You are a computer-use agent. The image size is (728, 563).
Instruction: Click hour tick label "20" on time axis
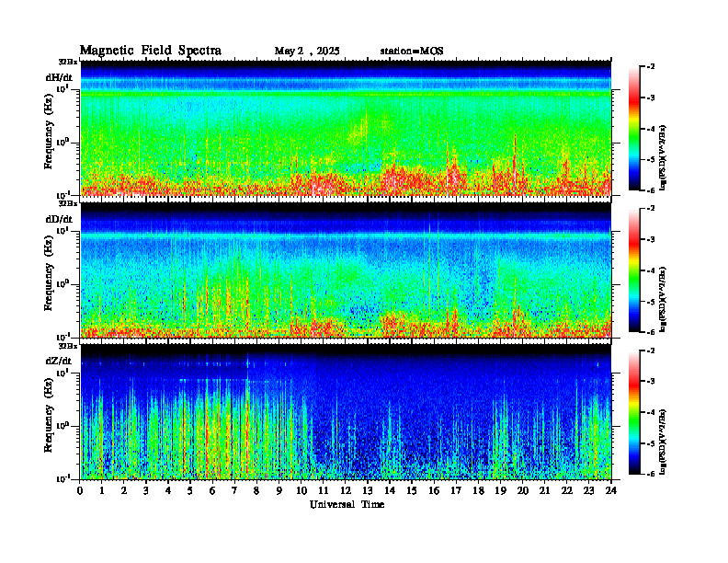point(523,491)
